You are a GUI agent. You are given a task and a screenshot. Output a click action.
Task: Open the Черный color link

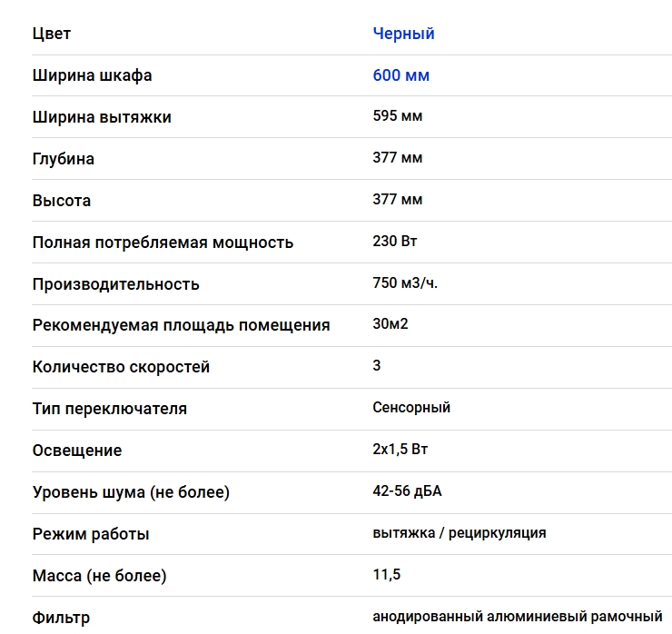click(x=403, y=34)
